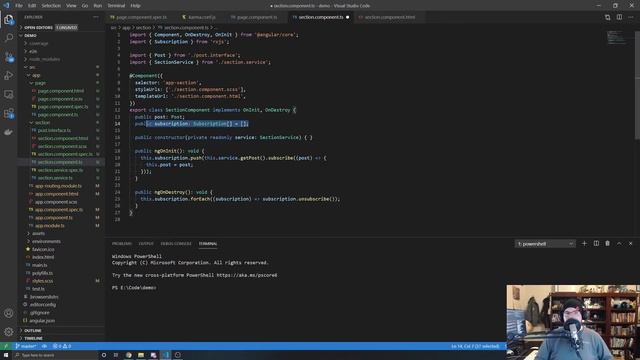Image resolution: width=640 pixels, height=360 pixels.
Task: Open the Search view in the activity bar
Action: 9,38
